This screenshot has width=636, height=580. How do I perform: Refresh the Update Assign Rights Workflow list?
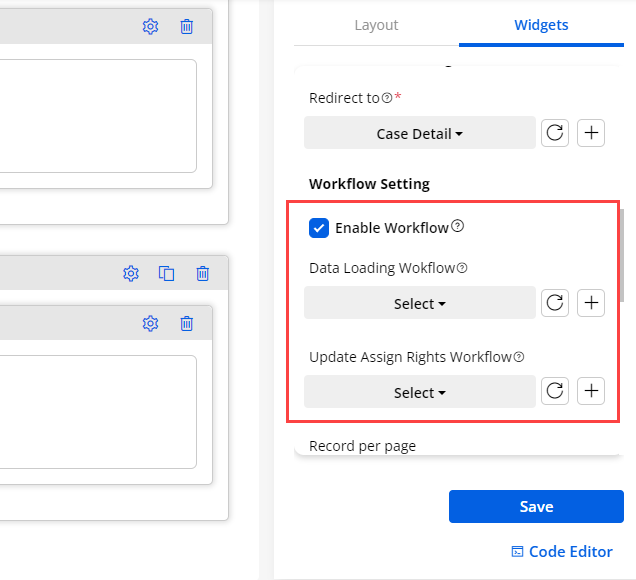[x=555, y=392]
